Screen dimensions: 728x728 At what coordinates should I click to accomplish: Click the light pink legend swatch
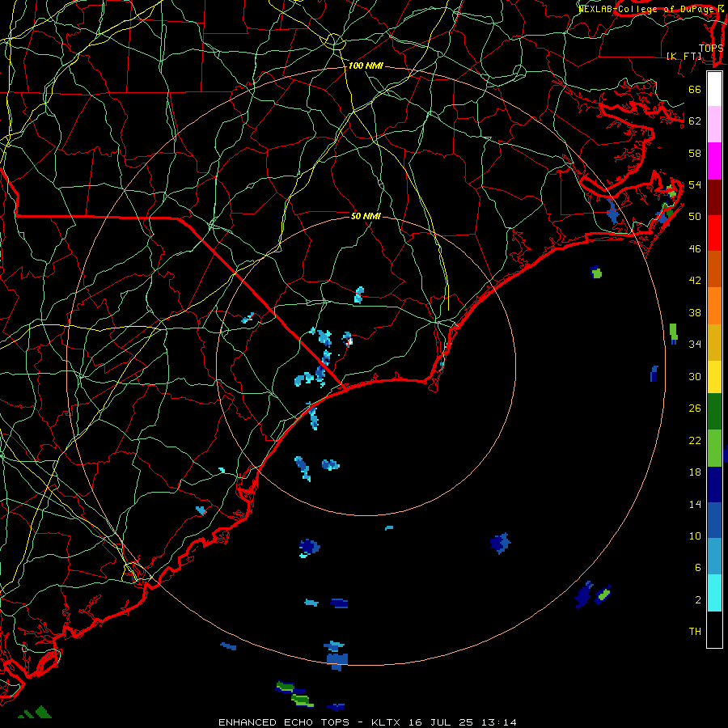click(x=714, y=125)
